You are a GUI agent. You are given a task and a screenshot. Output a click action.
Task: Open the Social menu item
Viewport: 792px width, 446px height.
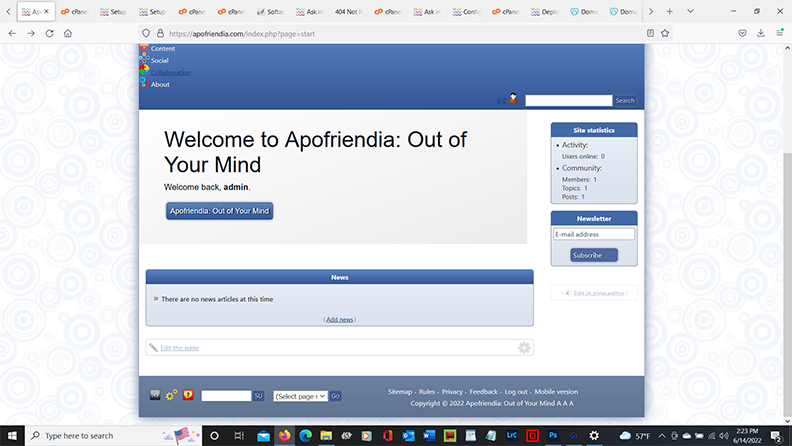(160, 60)
